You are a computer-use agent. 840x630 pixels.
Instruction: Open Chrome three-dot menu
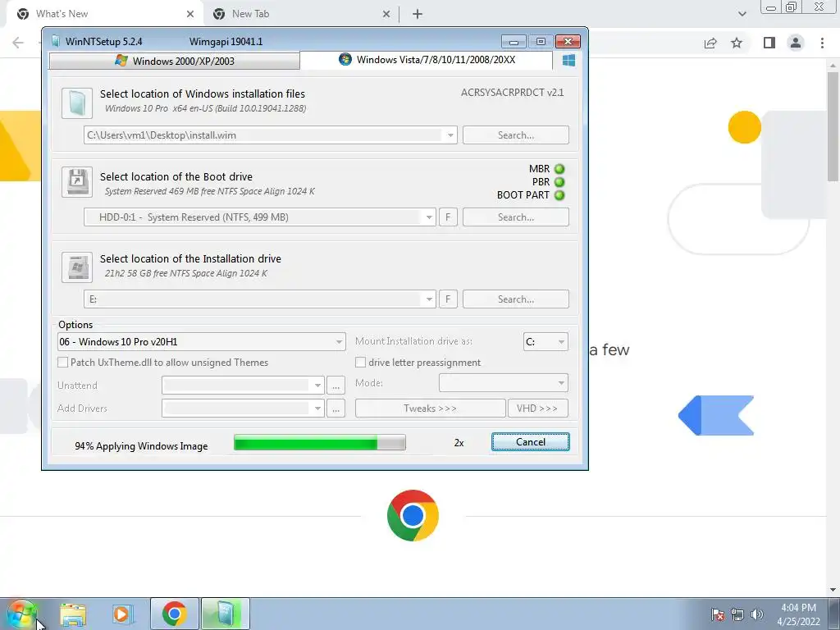[822, 43]
